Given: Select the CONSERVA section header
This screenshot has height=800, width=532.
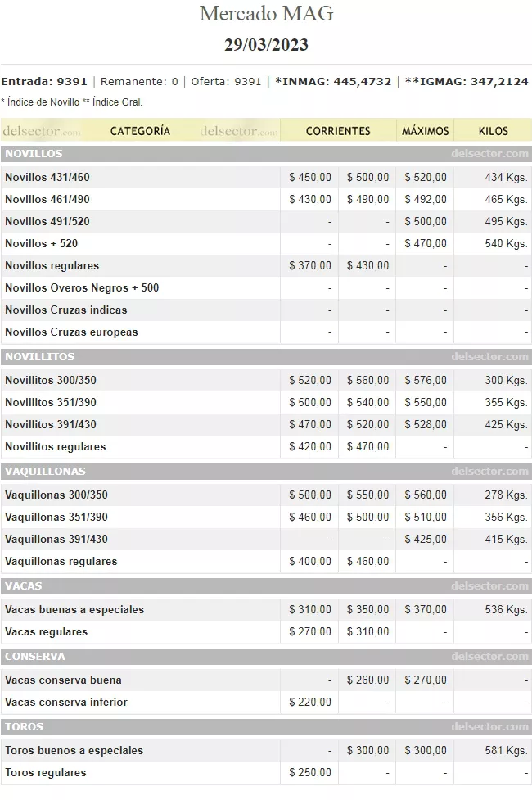Looking at the screenshot, I should point(35,657).
